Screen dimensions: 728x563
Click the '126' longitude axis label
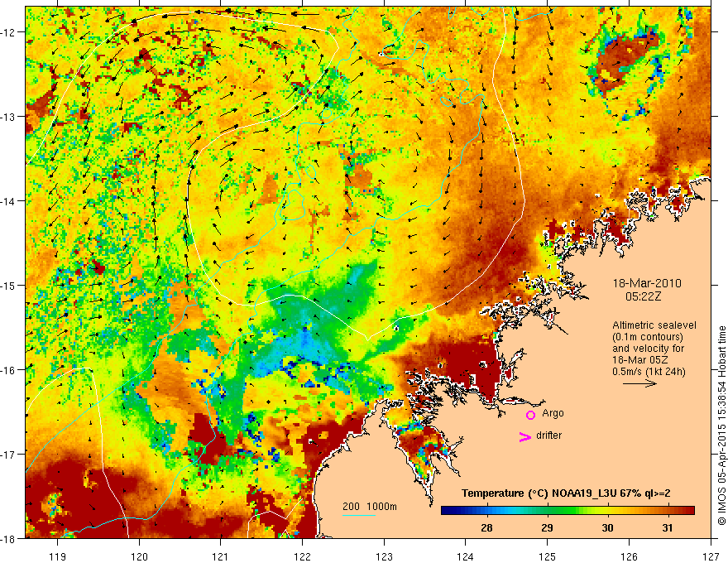click(x=629, y=556)
